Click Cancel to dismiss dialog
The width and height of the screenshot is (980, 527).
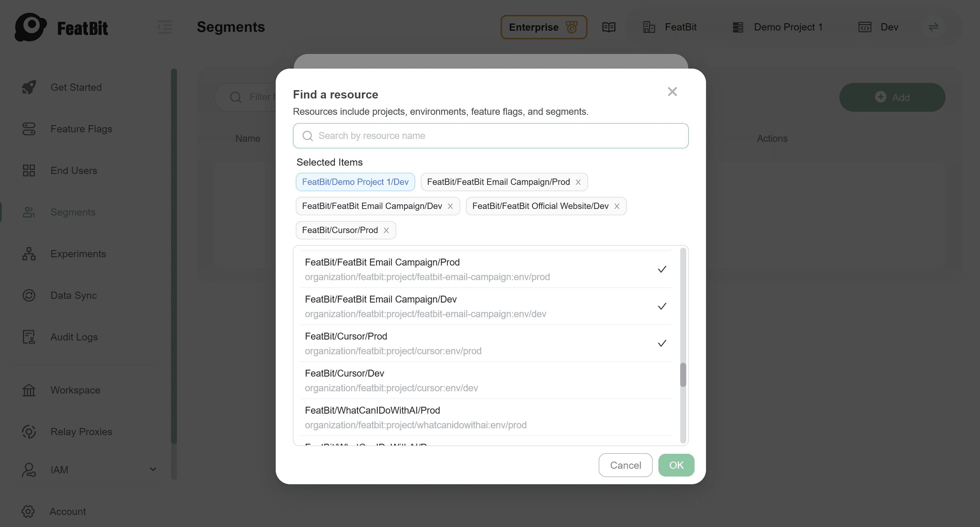pos(625,465)
